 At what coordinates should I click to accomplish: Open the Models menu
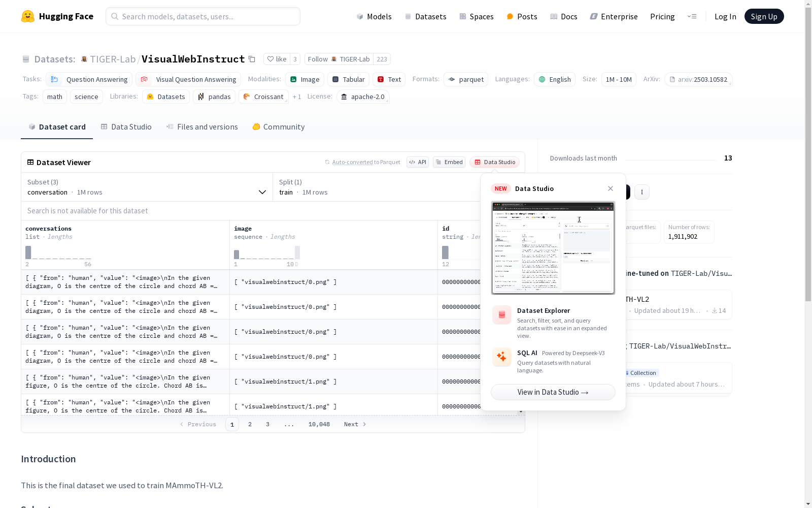pos(374,16)
